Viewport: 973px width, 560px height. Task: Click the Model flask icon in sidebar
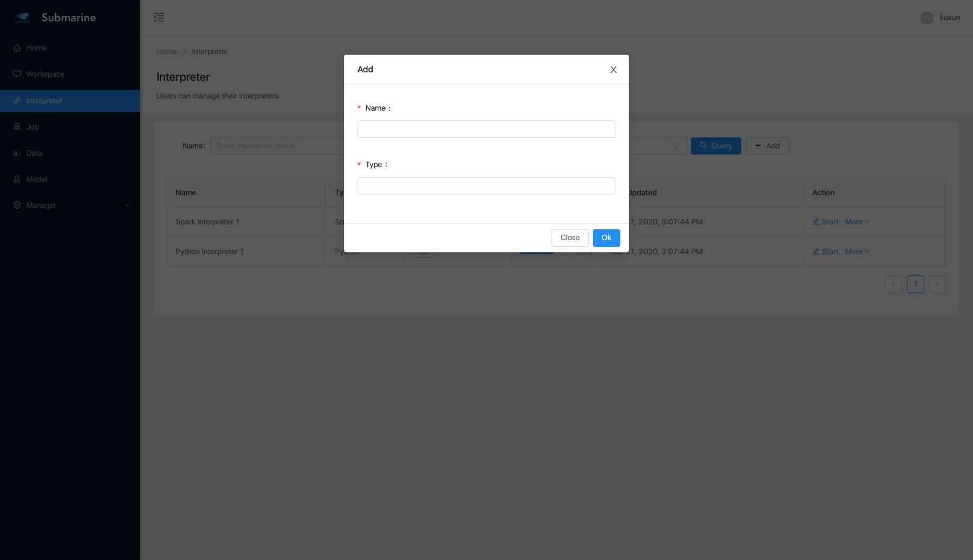(x=17, y=179)
